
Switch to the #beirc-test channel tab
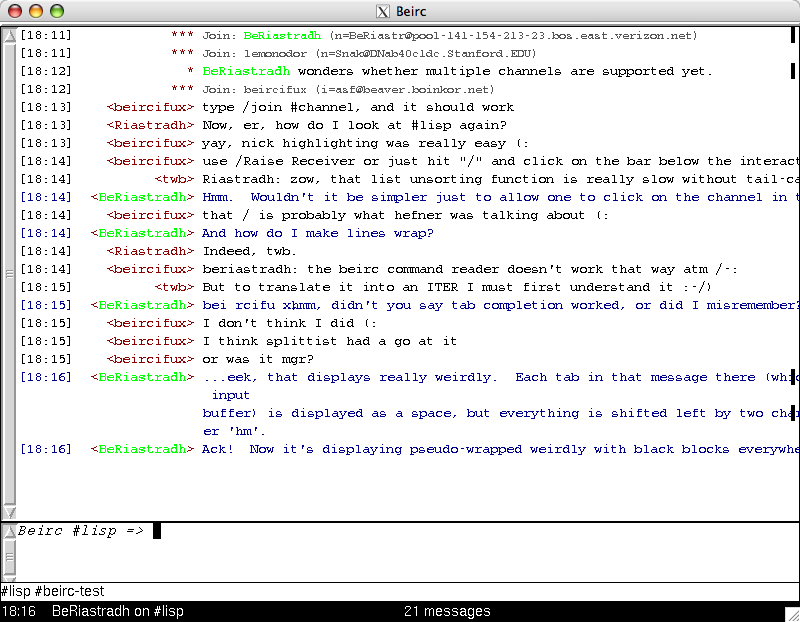(x=69, y=592)
